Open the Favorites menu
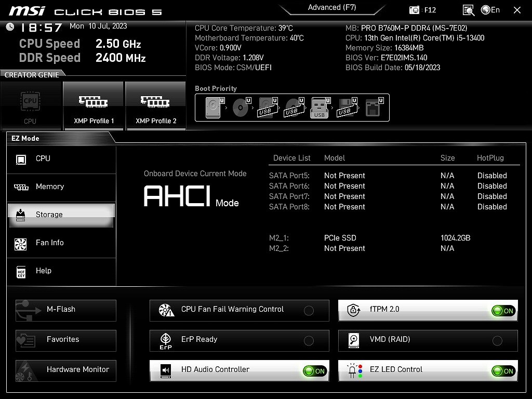 (x=66, y=341)
